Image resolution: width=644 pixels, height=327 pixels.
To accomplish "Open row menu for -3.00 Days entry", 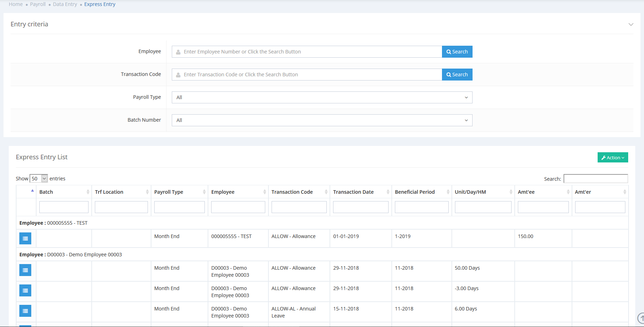I will [25, 290].
